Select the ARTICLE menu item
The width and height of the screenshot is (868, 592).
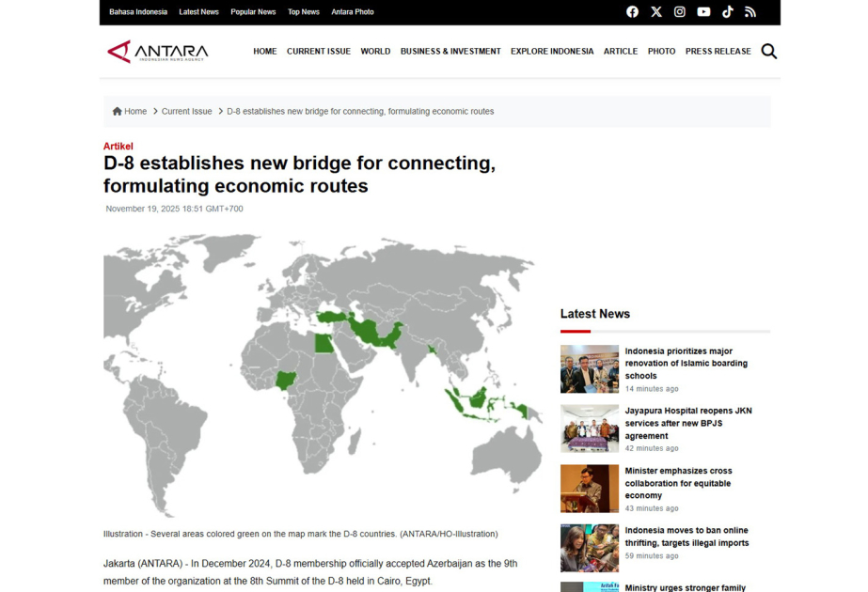[x=621, y=51]
